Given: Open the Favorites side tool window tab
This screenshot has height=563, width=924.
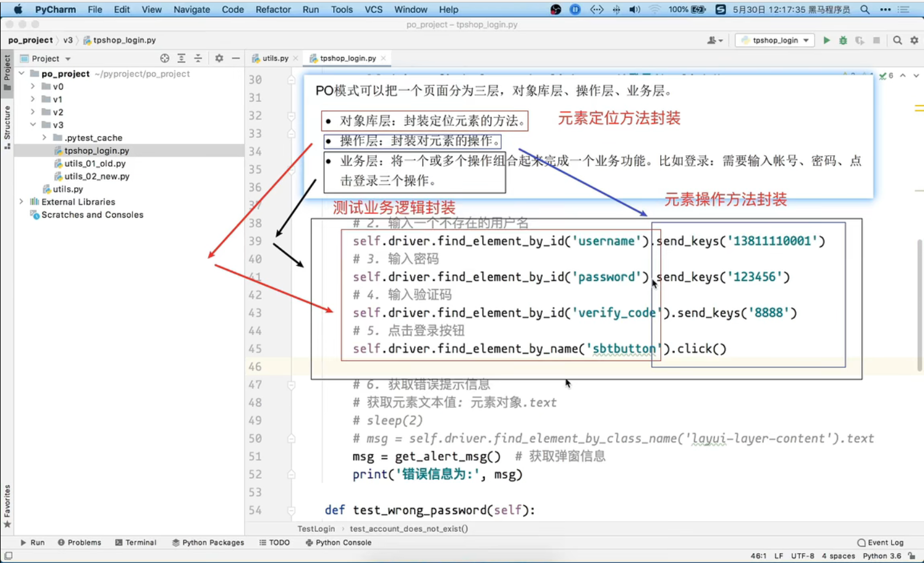Looking at the screenshot, I should coord(7,506).
